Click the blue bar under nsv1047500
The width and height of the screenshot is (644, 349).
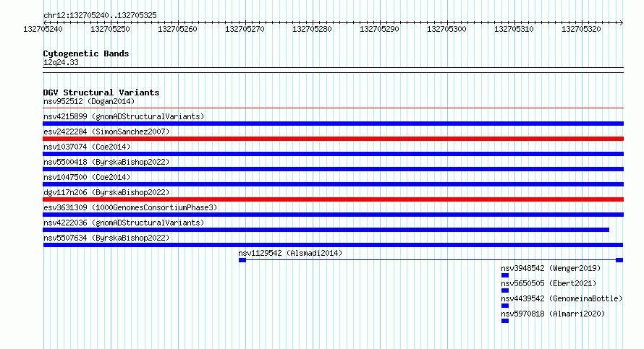333,184
